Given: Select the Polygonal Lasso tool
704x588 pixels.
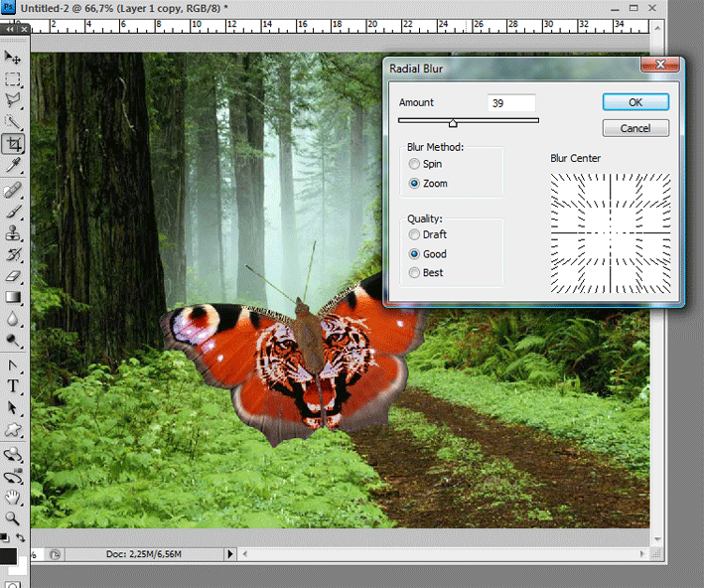Looking at the screenshot, I should pos(13,100).
